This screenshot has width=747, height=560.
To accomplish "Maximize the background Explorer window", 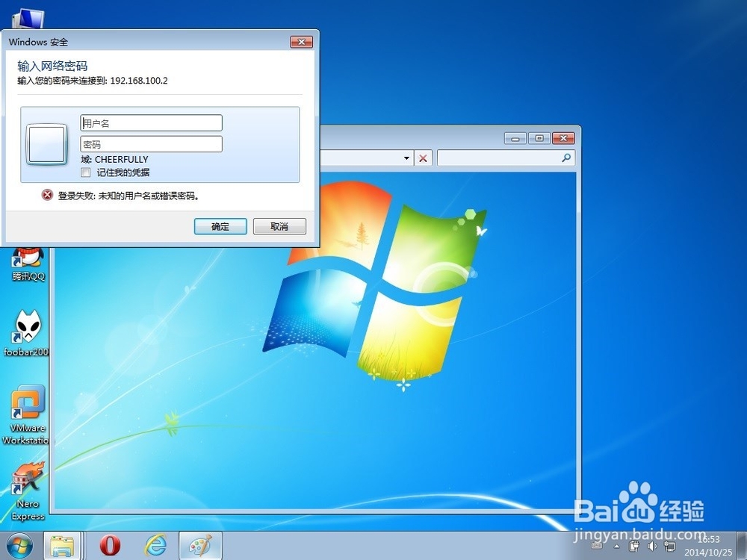I will pyautogui.click(x=539, y=138).
